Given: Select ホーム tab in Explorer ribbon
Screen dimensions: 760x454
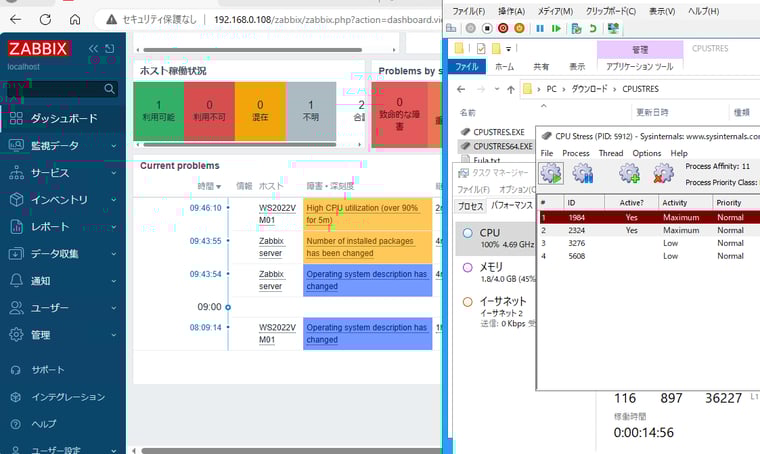Looking at the screenshot, I should [505, 67].
